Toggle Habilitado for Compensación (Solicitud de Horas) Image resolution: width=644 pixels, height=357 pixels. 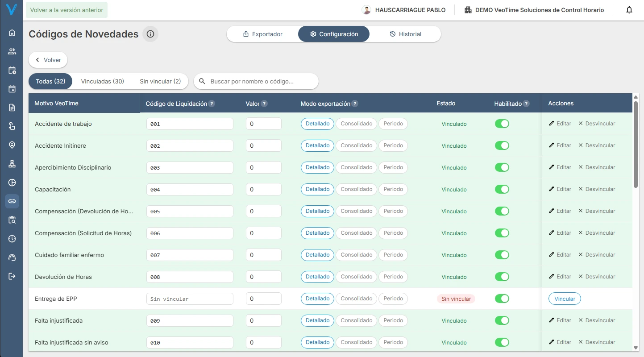point(502,233)
